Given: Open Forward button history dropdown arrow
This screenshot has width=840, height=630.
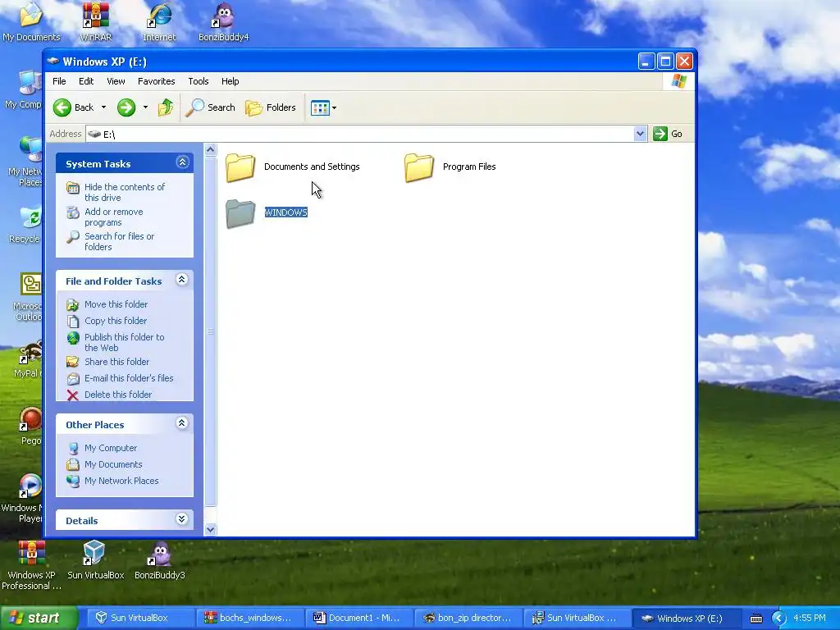Looking at the screenshot, I should (x=145, y=107).
